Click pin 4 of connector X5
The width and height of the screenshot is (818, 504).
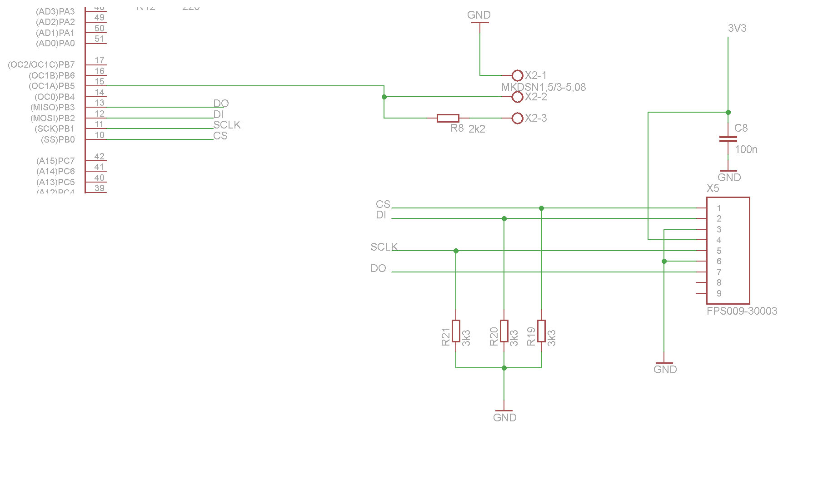(x=719, y=240)
